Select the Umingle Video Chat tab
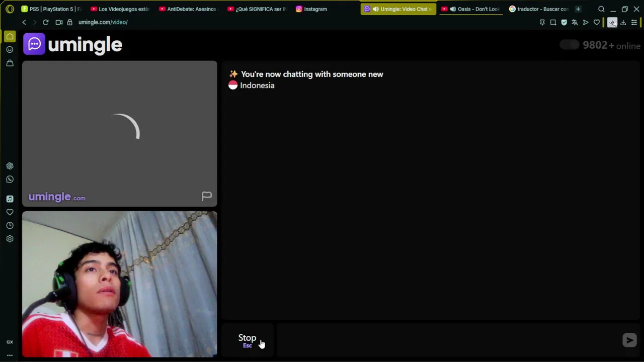 (x=398, y=9)
